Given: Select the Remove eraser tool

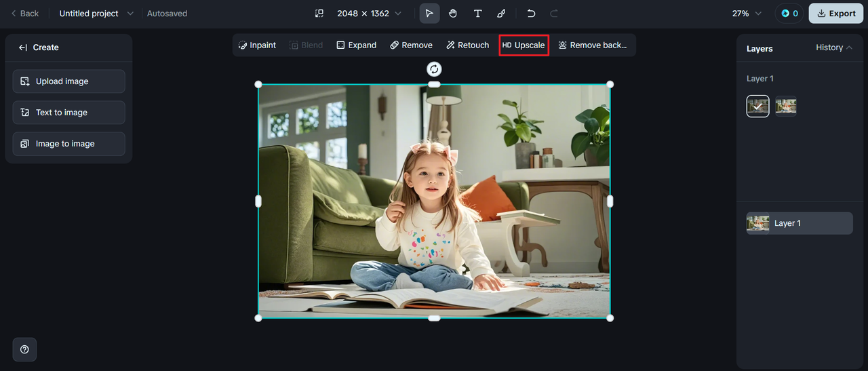Looking at the screenshot, I should click(411, 45).
